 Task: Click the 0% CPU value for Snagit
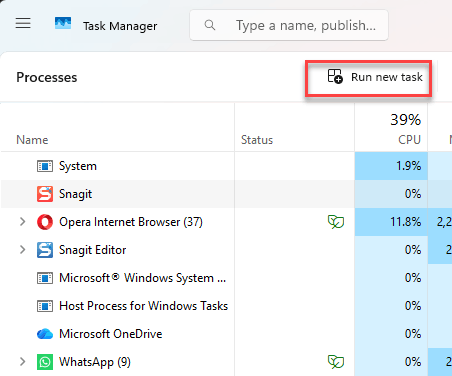(x=413, y=194)
